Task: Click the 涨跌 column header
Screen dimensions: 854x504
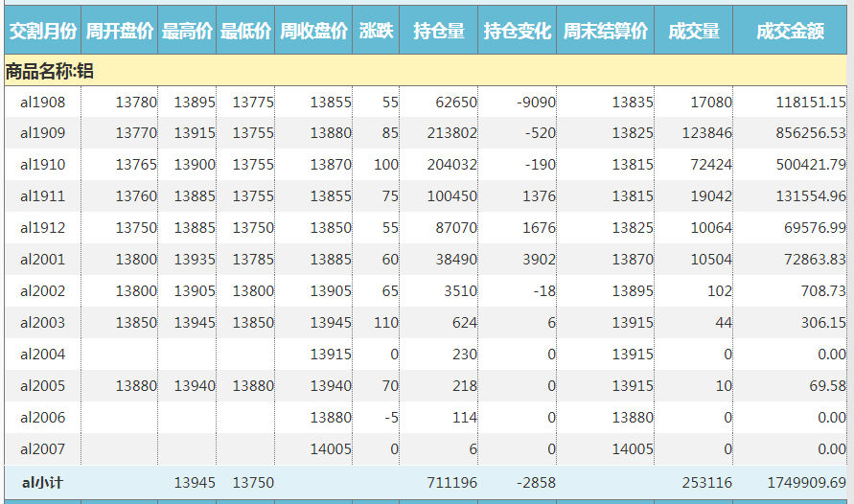Action: coord(376,32)
